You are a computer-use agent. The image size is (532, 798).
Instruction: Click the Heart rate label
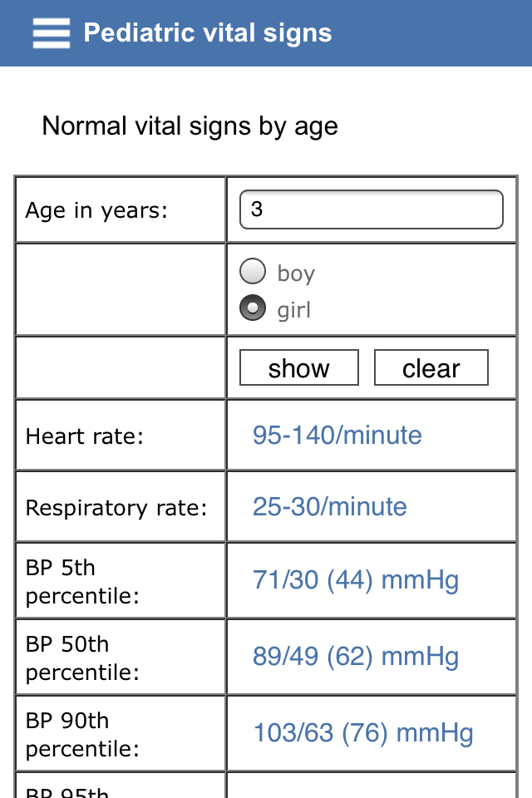pos(85,436)
